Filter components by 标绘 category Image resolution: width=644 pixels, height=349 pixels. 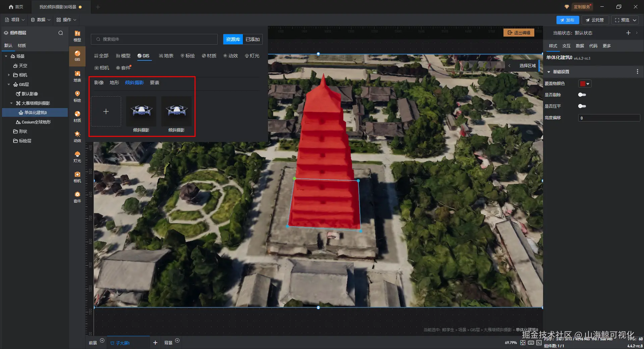pos(187,56)
